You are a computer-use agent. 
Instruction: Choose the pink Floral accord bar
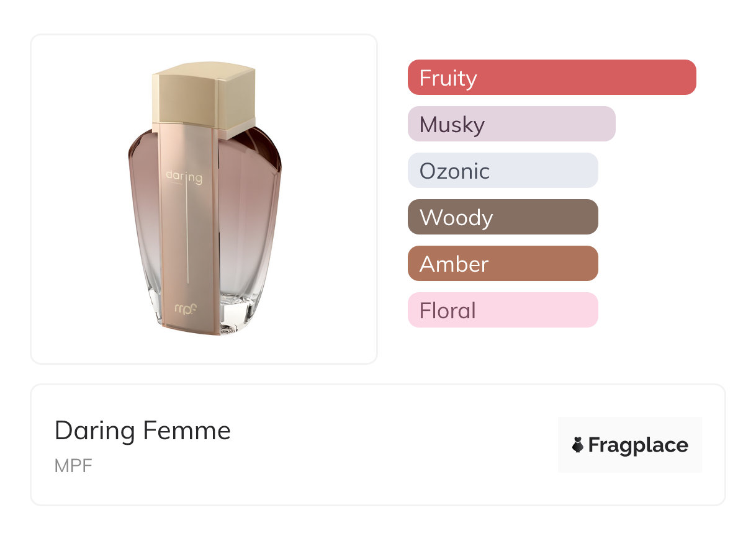point(503,310)
